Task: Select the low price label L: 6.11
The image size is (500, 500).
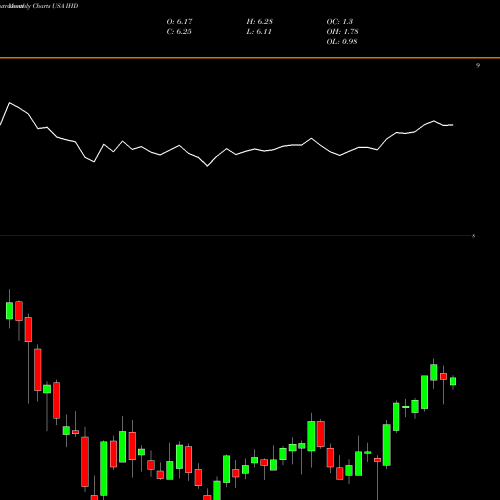Action: pos(259,32)
